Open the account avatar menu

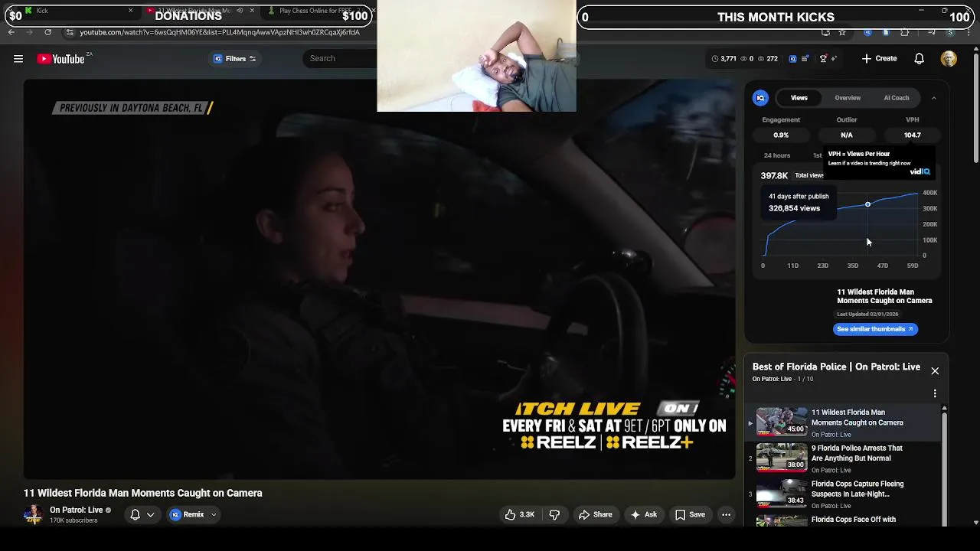tap(949, 59)
